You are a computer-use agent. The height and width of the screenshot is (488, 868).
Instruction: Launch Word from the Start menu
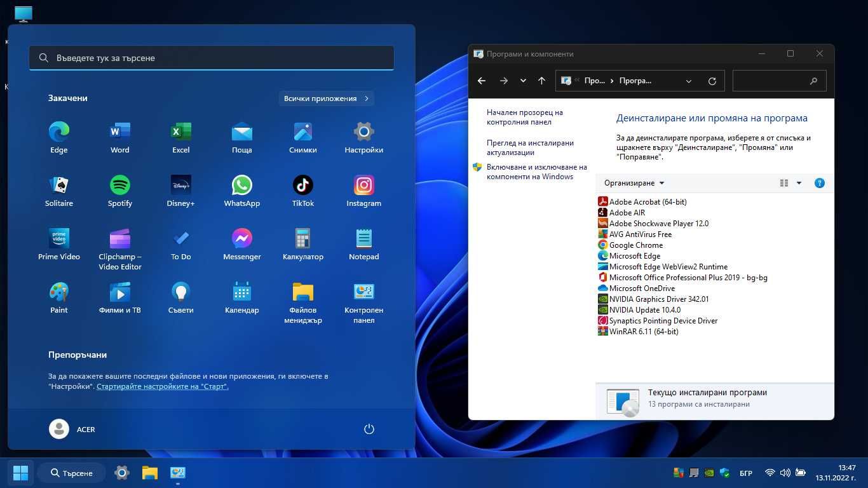[120, 138]
